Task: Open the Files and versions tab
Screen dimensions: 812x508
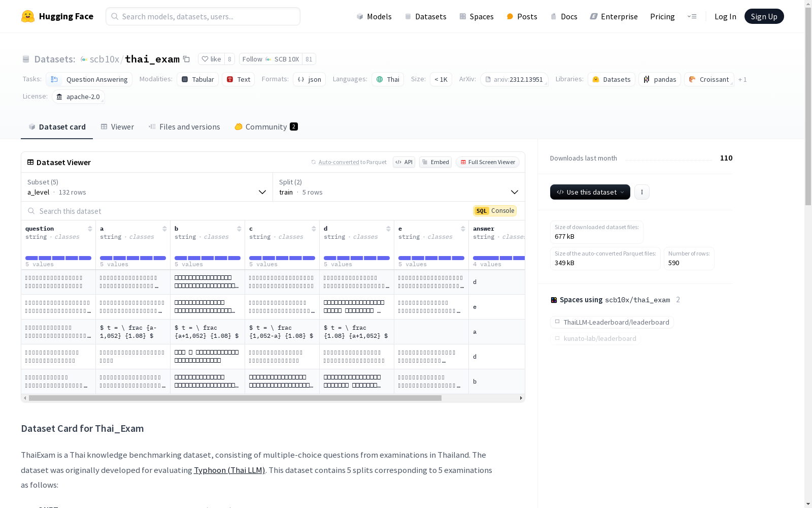Action: 184,127
